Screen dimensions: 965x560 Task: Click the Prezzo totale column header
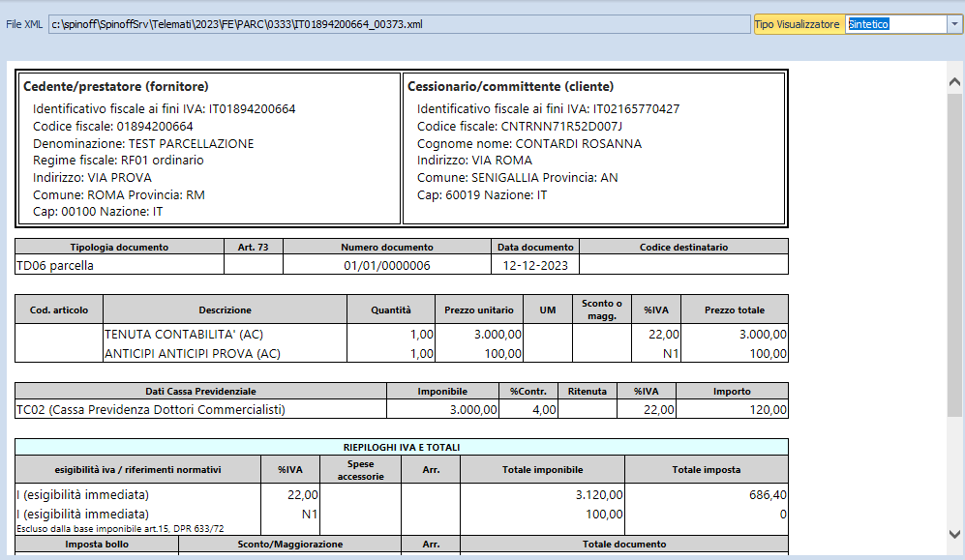click(x=735, y=309)
